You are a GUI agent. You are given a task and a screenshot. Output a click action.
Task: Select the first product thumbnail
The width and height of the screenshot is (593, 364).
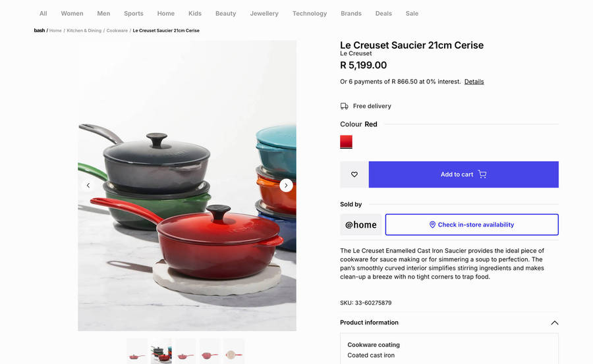click(137, 351)
